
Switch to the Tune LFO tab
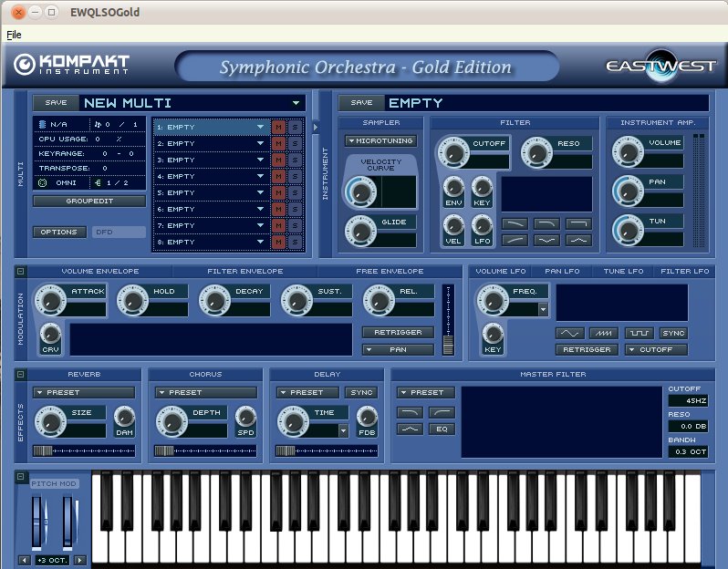pos(623,271)
